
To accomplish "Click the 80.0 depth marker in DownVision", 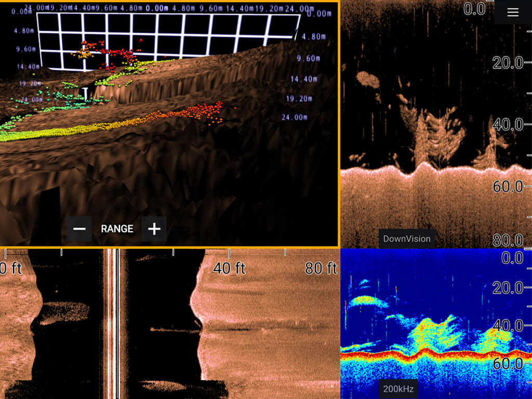I will tap(508, 241).
